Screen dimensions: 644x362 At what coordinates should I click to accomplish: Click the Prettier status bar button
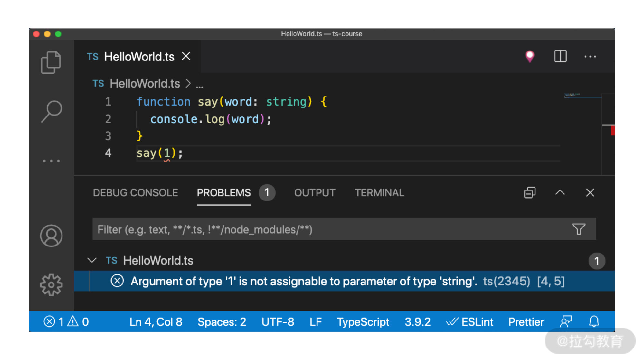click(526, 321)
